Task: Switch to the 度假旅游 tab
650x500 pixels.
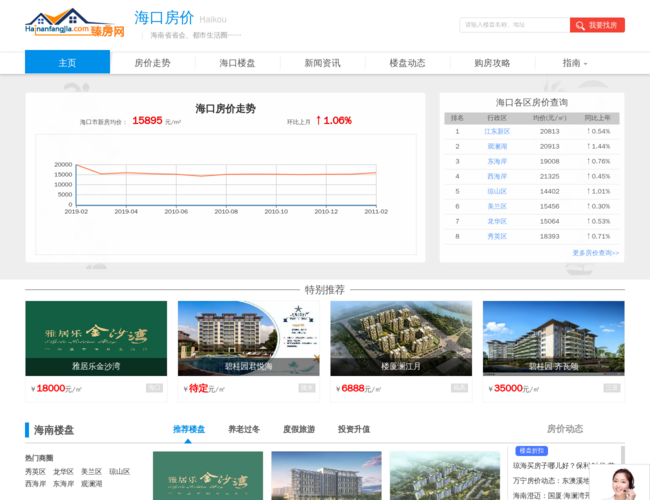Action: [x=299, y=429]
